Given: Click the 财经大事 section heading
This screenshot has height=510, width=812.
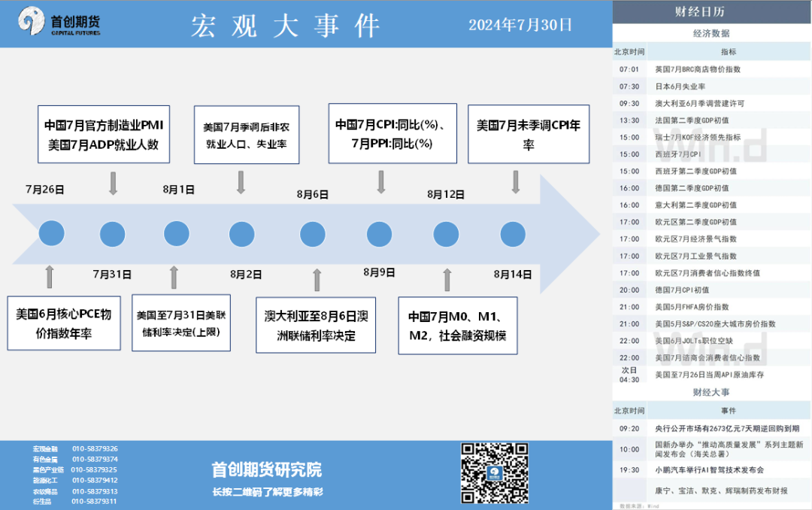Looking at the screenshot, I should point(711,393).
